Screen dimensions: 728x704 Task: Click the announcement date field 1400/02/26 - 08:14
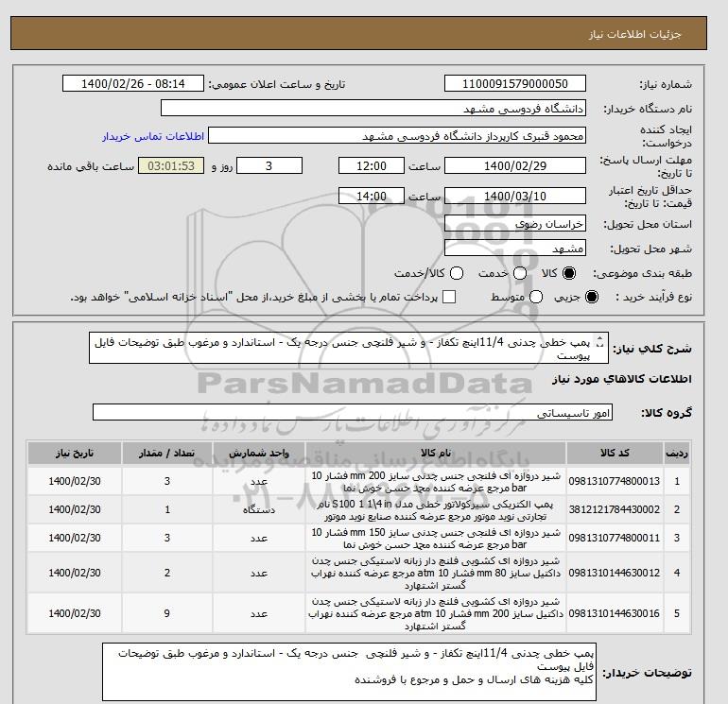coord(133,83)
